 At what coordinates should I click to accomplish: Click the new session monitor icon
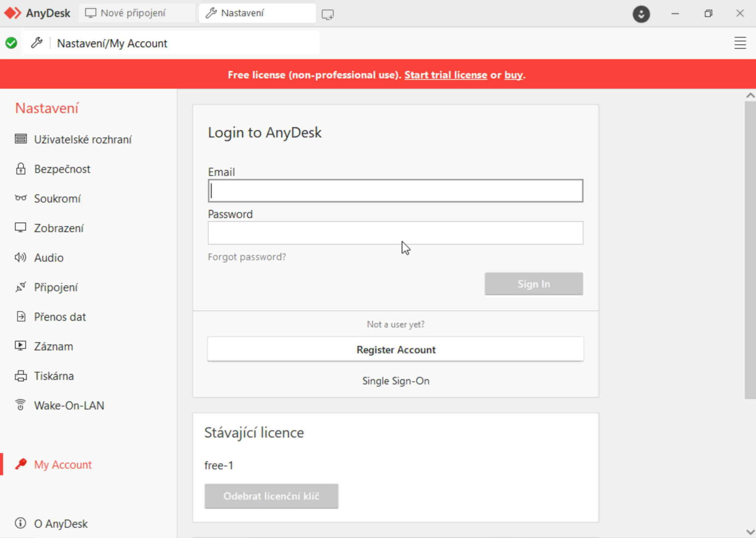click(x=327, y=14)
